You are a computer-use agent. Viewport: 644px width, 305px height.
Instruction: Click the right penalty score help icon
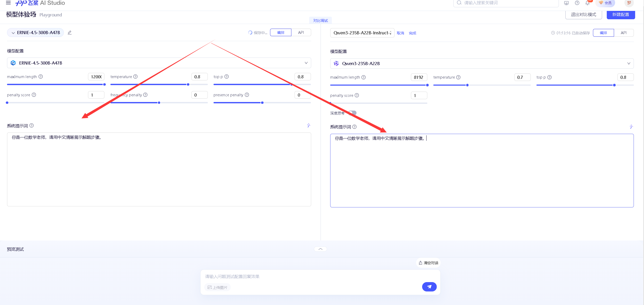point(357,95)
